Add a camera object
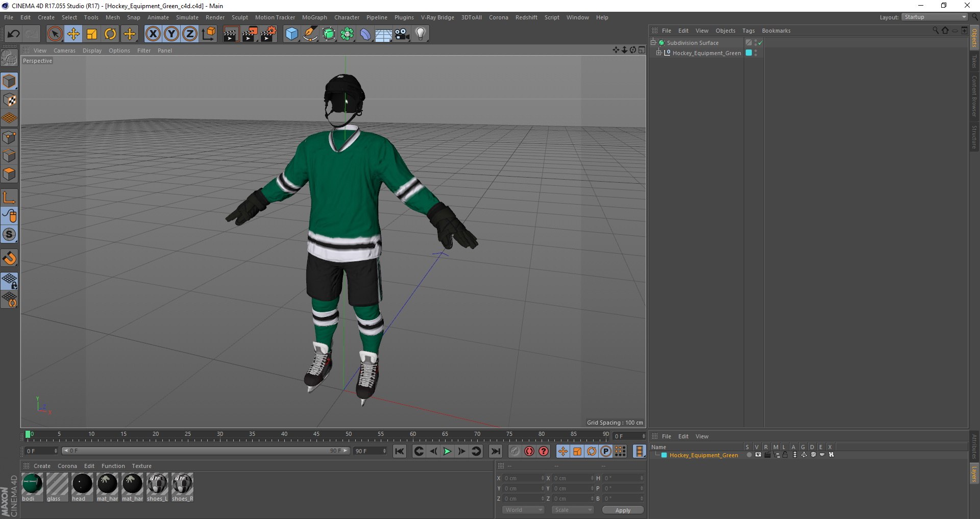The height and width of the screenshot is (519, 980). 402,34
